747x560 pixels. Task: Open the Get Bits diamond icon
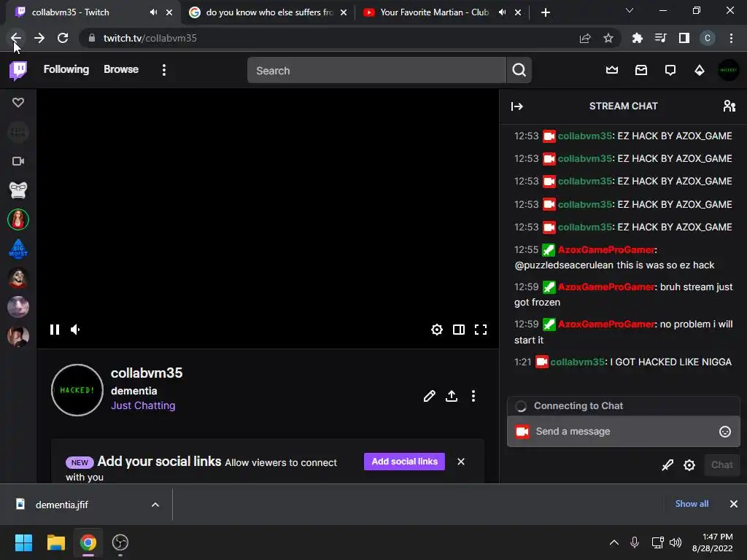click(699, 71)
